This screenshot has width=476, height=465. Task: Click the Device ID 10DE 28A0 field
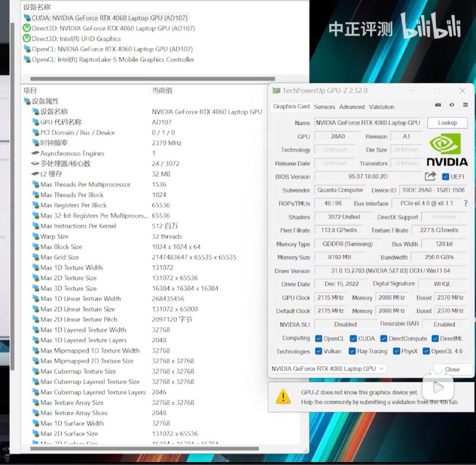(x=433, y=190)
